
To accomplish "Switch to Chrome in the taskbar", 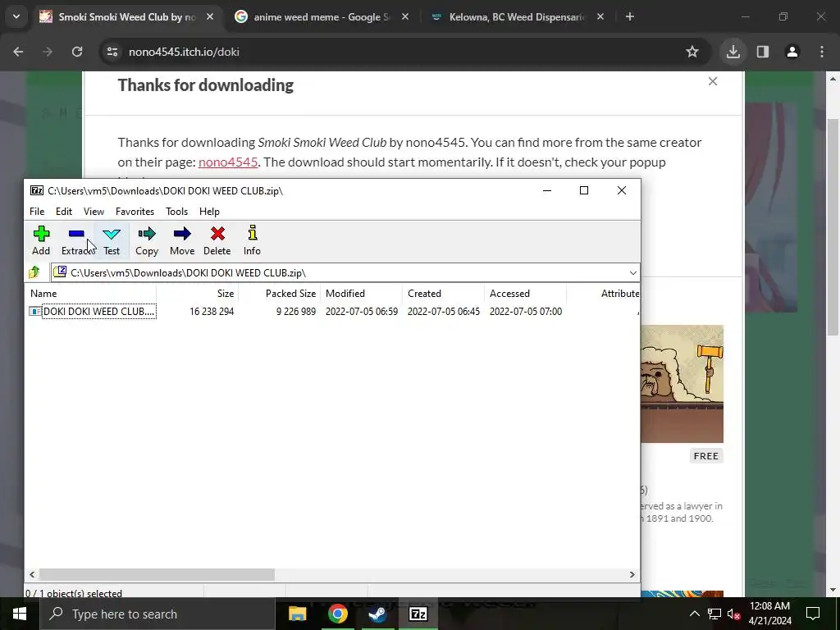I will (337, 614).
